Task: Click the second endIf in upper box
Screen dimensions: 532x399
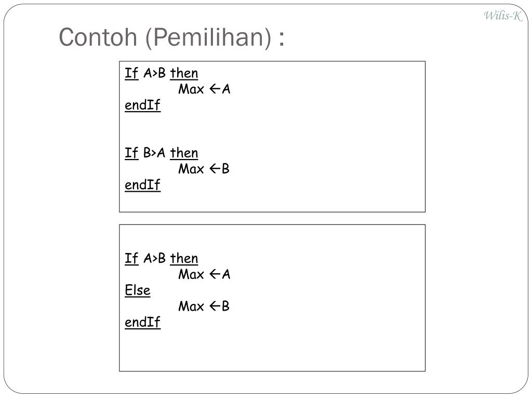Action: pyautogui.click(x=142, y=185)
